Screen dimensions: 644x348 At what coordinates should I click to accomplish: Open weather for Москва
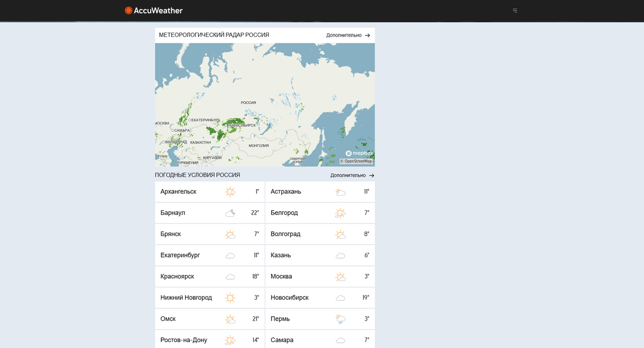click(320, 277)
